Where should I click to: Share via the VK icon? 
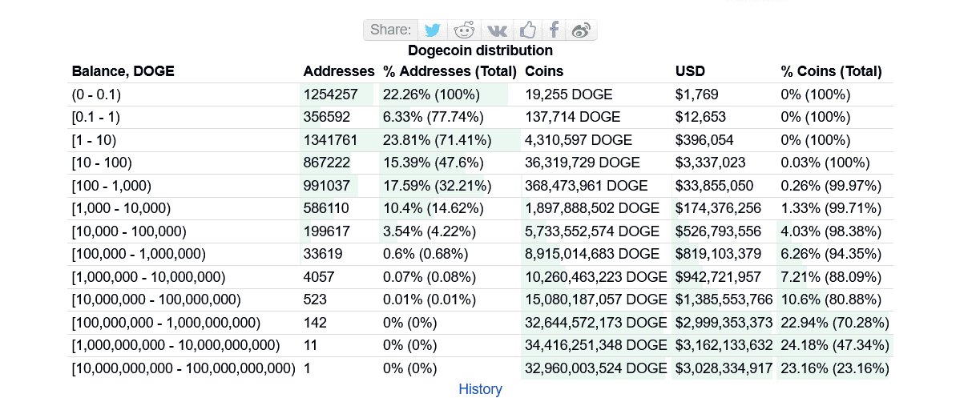(497, 30)
